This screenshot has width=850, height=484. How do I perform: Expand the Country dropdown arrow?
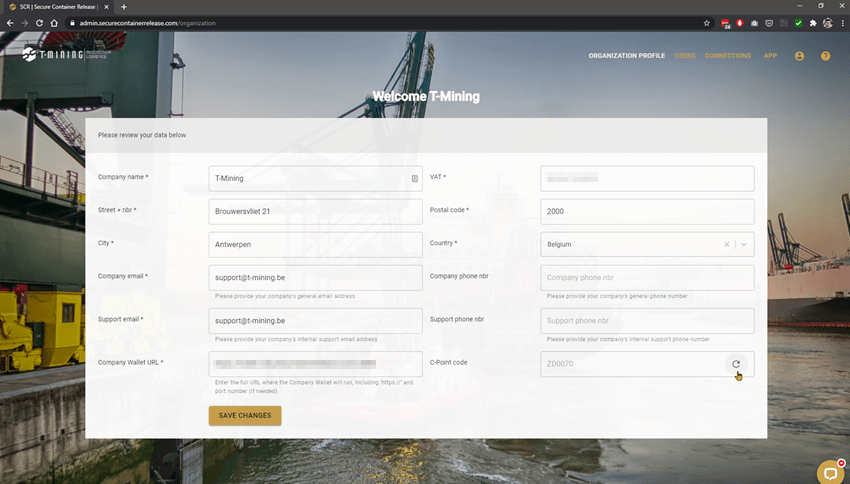(x=744, y=244)
